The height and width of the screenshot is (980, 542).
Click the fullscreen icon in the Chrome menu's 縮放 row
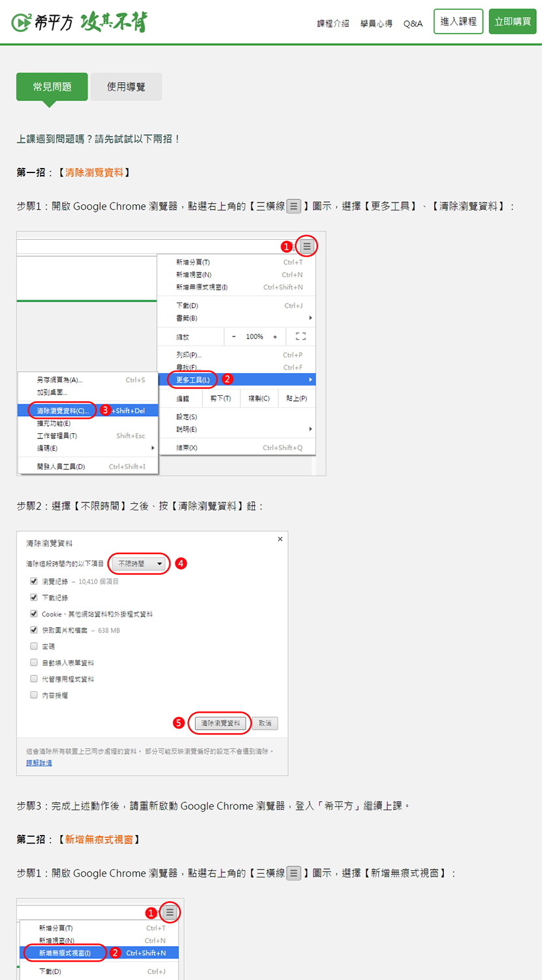(300, 336)
